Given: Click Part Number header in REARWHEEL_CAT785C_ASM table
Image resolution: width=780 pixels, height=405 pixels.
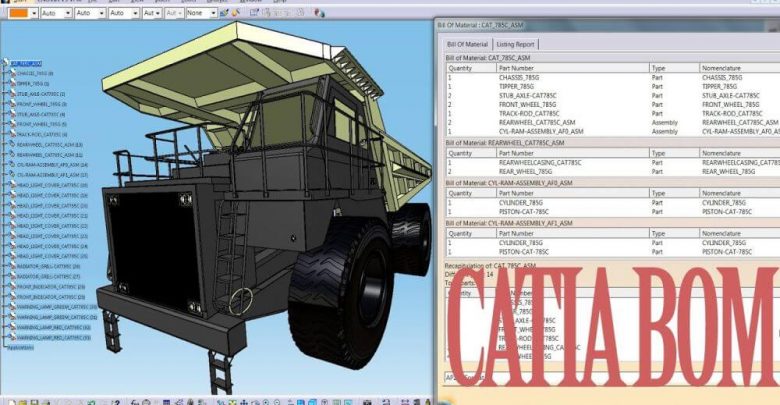Looking at the screenshot, I should (x=573, y=153).
